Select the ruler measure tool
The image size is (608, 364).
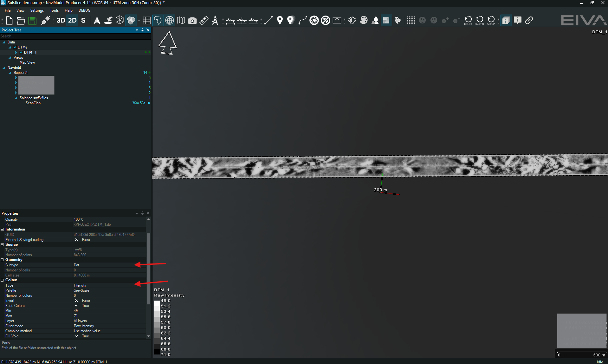204,21
